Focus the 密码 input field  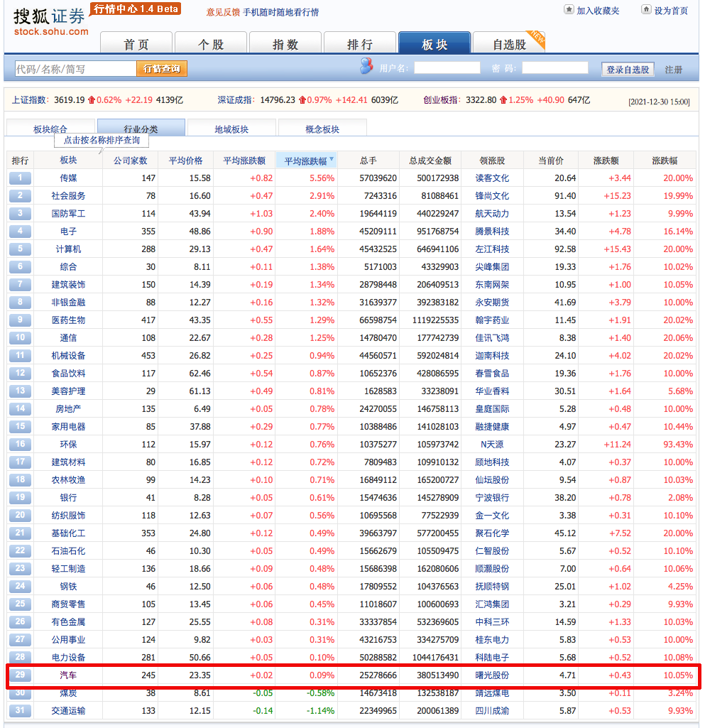click(x=555, y=67)
